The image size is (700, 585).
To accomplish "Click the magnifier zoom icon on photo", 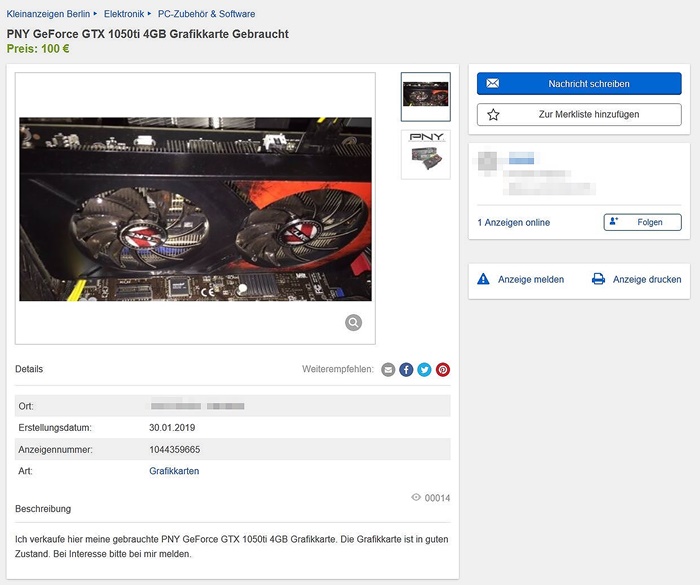I will (x=354, y=322).
